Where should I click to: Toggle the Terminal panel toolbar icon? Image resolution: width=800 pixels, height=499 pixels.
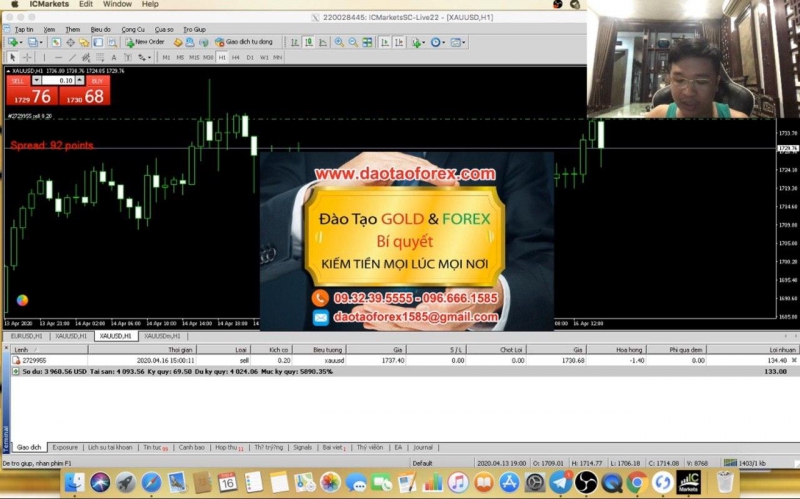(98, 42)
